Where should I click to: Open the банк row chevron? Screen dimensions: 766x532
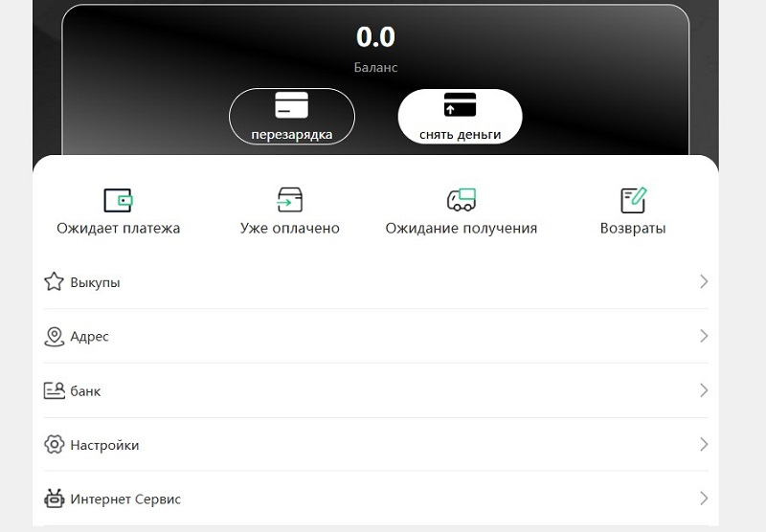704,390
